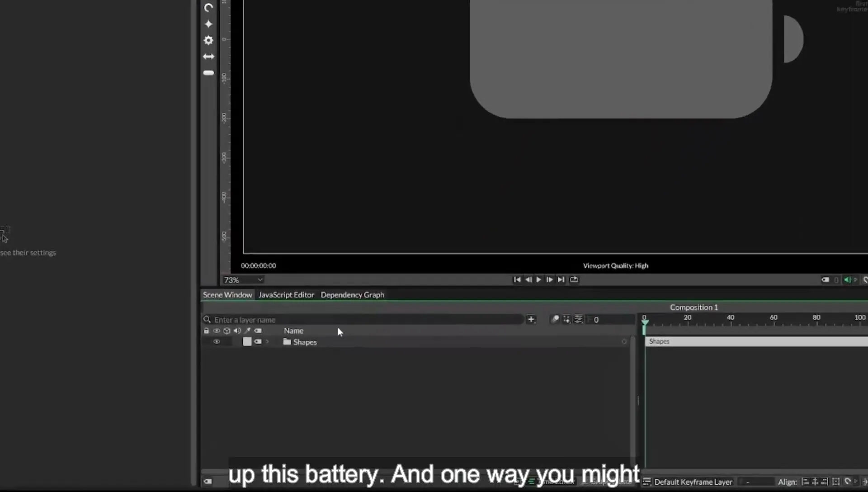The image size is (868, 492).
Task: Click the speaker column header icon
Action: coord(237,331)
